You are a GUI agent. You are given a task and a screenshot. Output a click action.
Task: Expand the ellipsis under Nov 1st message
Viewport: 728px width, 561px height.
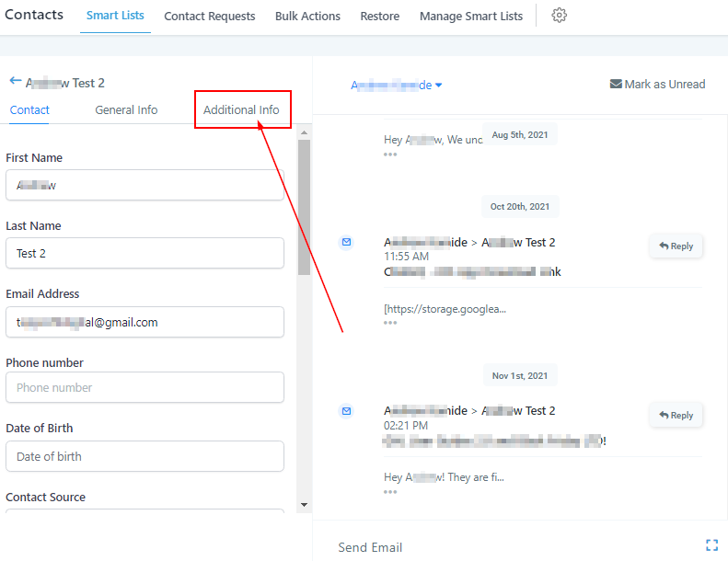(390, 491)
